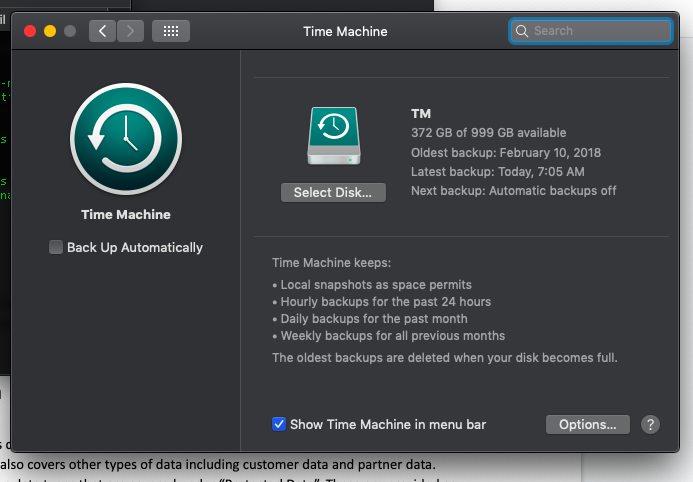The width and height of the screenshot is (693, 482).
Task: Open the Show All preferences grid
Action: pos(171,31)
